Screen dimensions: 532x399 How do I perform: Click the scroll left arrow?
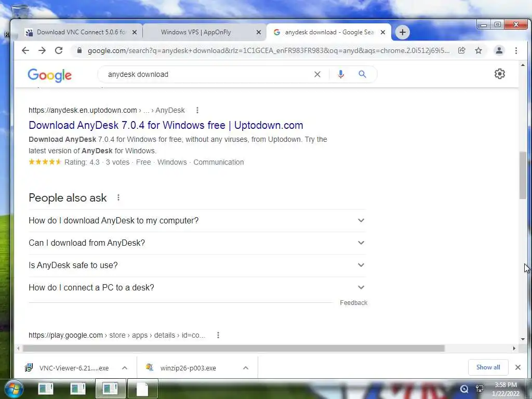pos(18,349)
